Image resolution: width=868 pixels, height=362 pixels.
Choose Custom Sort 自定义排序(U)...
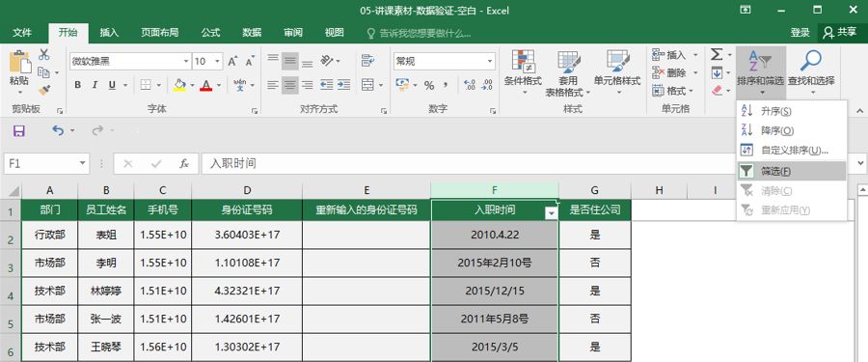(791, 150)
